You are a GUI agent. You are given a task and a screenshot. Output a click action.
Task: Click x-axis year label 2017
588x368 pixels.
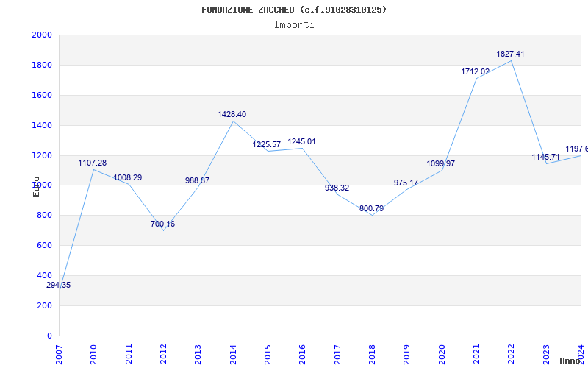click(x=337, y=355)
